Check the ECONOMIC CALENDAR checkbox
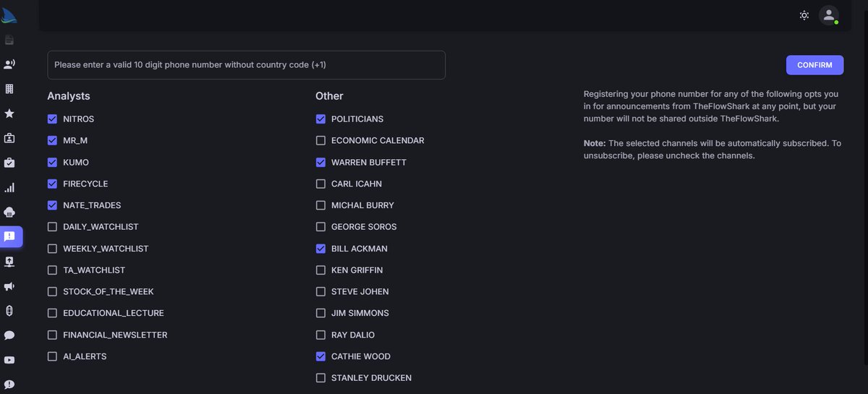The image size is (868, 394). coord(320,140)
